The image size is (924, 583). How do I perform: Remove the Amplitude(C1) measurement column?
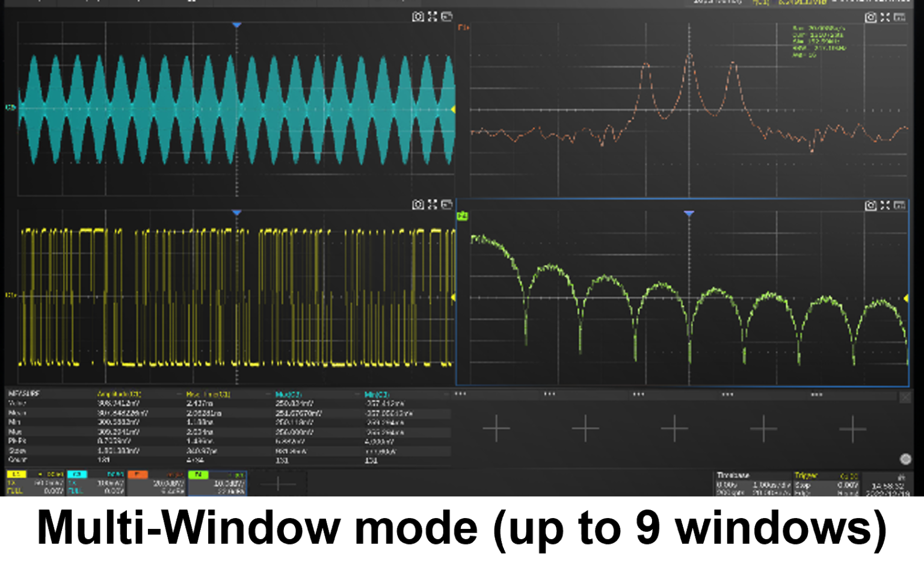tap(179, 394)
